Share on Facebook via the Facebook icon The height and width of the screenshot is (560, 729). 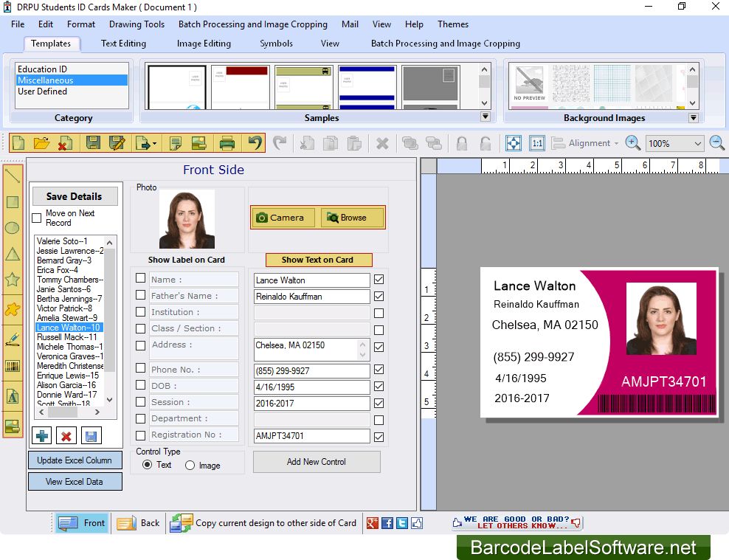[387, 523]
